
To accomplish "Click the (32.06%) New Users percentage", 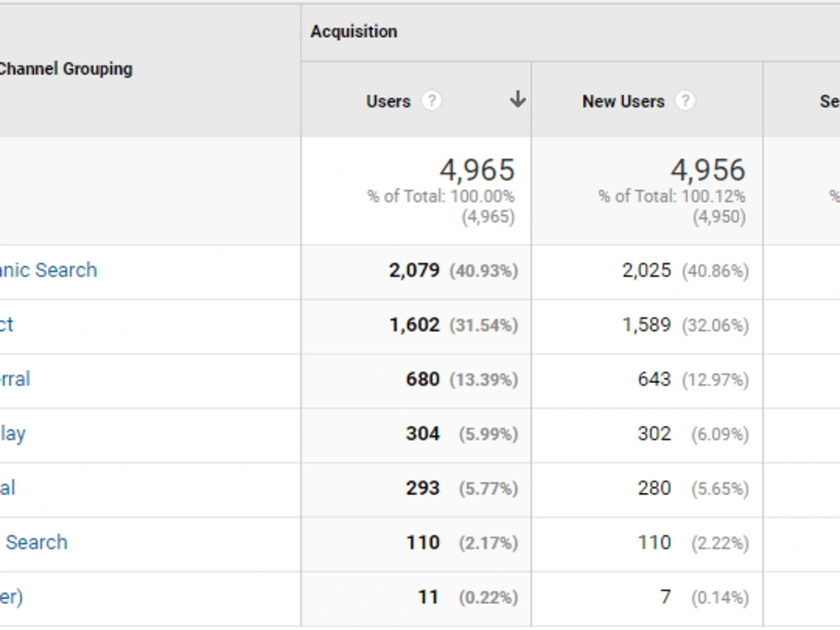I will tap(715, 325).
